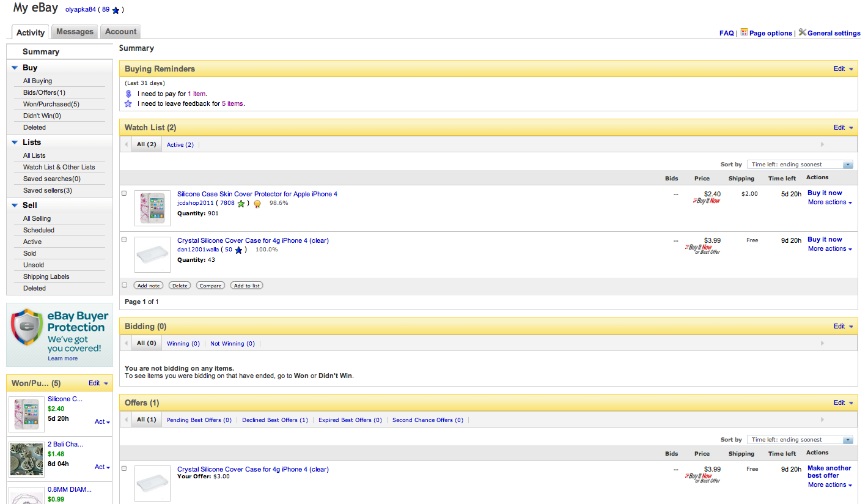Click the General settings tools icon
This screenshot has height=504, width=868.
point(802,32)
